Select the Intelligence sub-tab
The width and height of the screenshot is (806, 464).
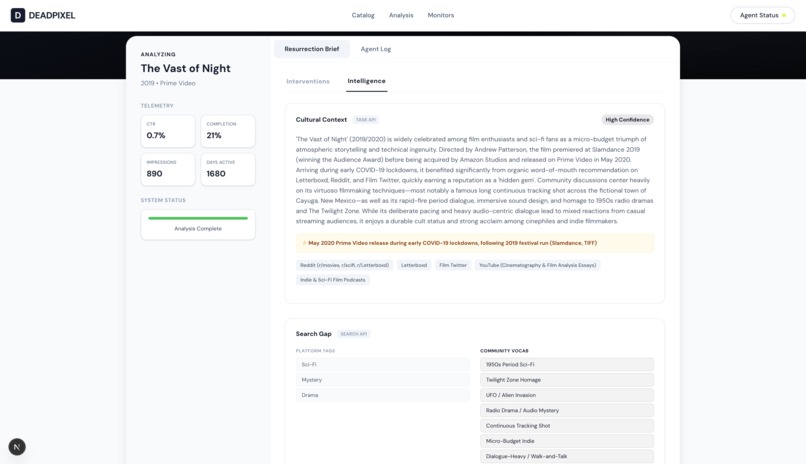366,81
